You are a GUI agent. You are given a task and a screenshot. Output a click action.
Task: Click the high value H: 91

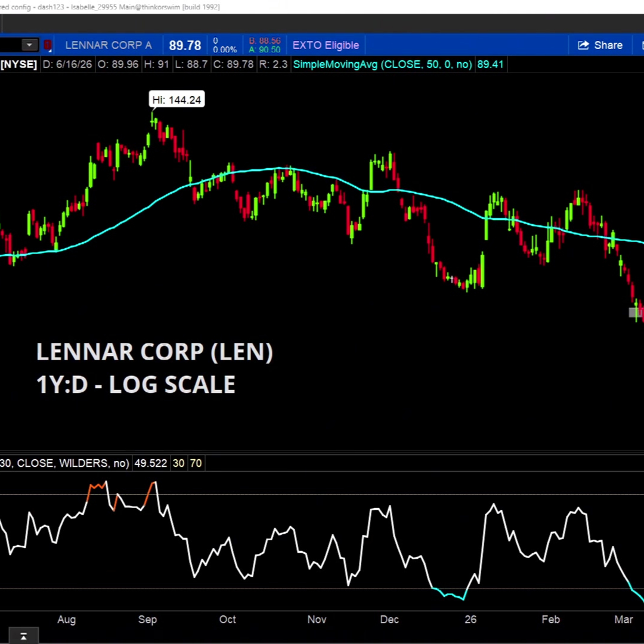pyautogui.click(x=156, y=64)
